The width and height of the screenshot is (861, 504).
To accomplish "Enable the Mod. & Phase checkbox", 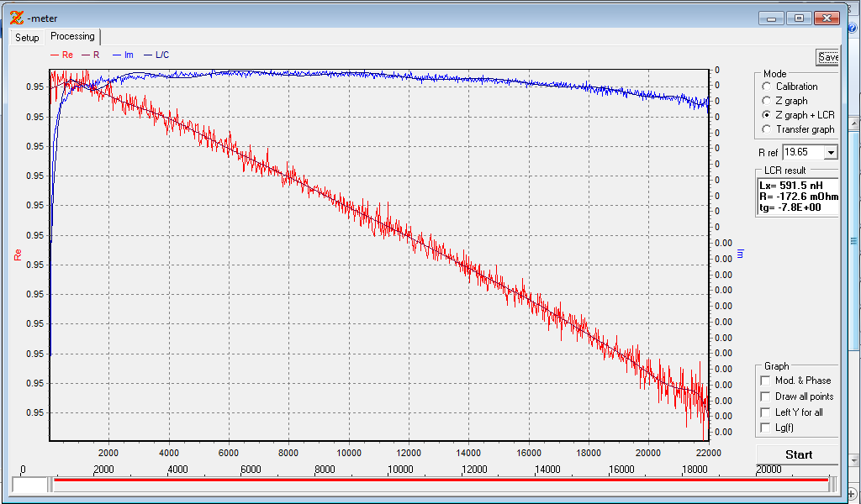I will (x=765, y=380).
